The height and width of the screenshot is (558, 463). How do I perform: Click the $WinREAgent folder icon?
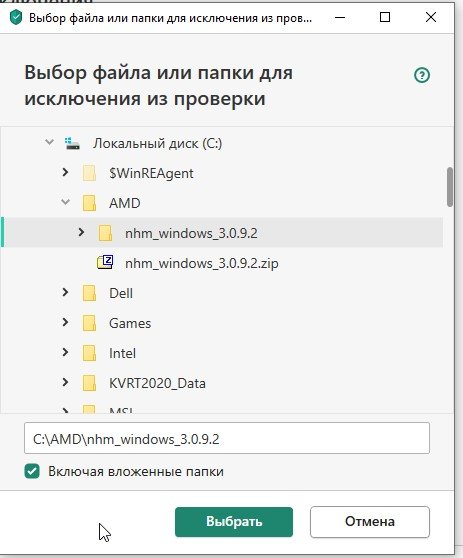coord(89,173)
